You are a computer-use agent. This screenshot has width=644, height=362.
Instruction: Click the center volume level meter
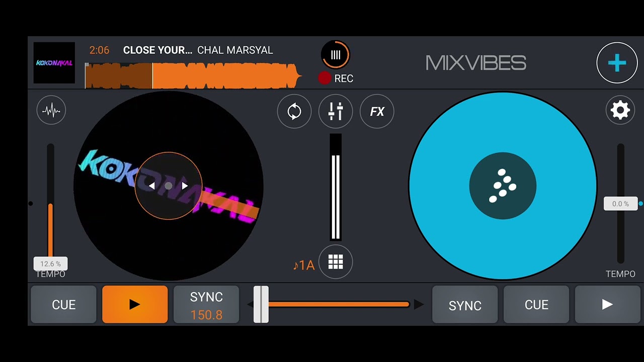336,188
